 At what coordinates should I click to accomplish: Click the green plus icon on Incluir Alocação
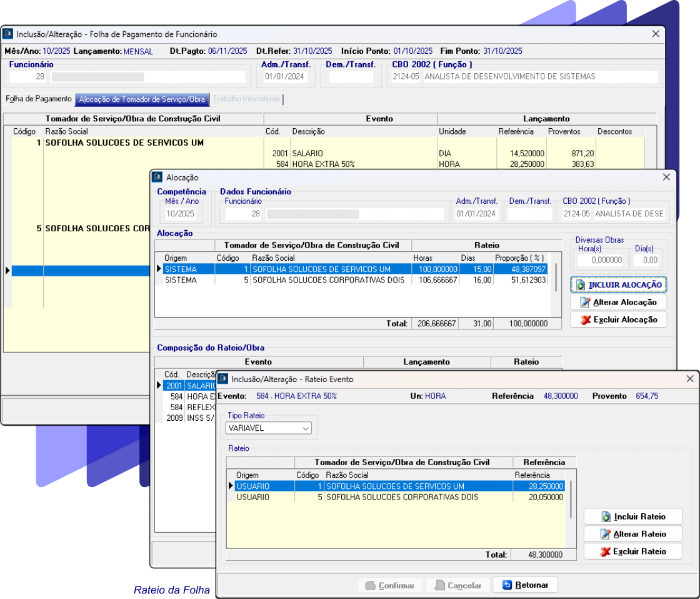[x=581, y=285]
